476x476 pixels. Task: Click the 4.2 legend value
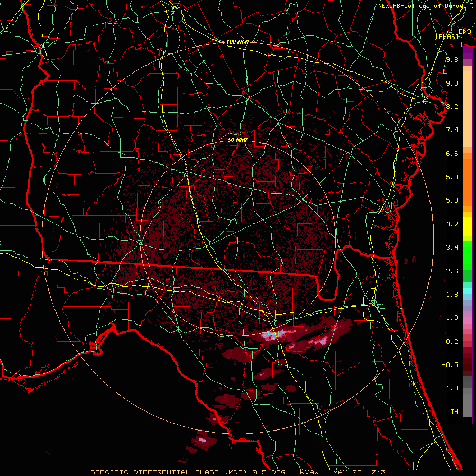452,224
